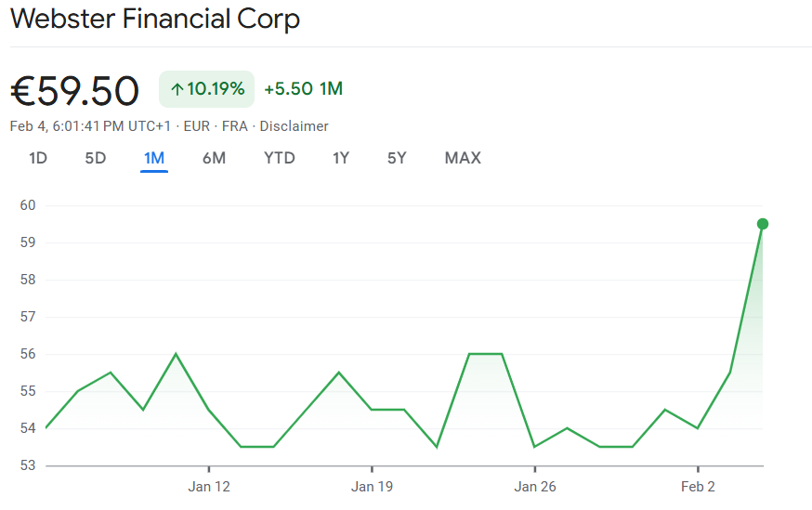Click the Feb 2 axis label

tap(698, 486)
